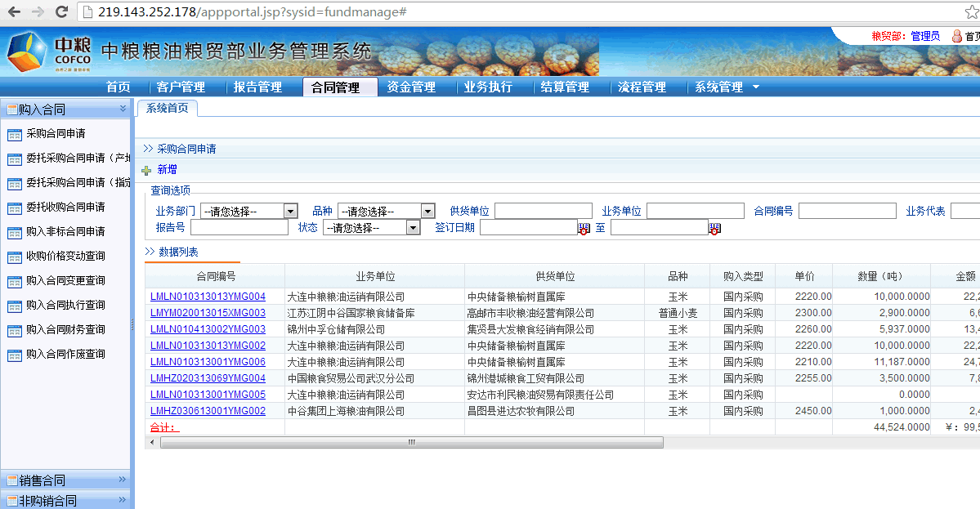Viewport: 980px width, 509px height.
Task: Open the 状态 dropdown
Action: pos(372,228)
